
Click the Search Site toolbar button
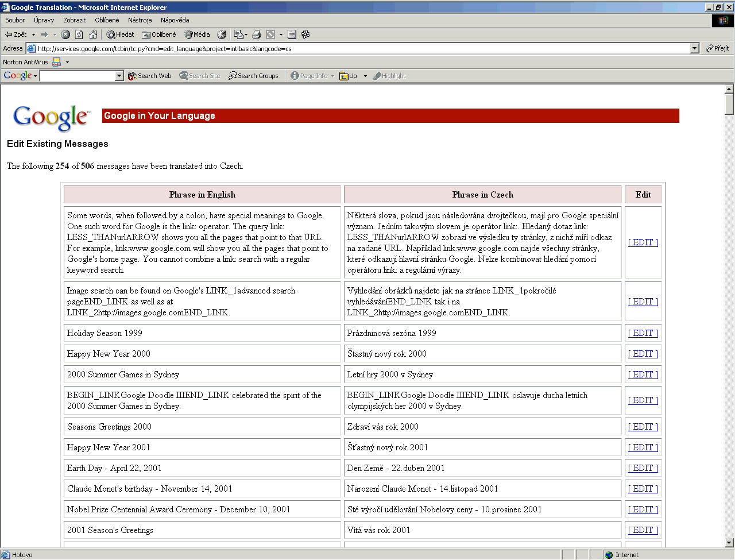[200, 76]
